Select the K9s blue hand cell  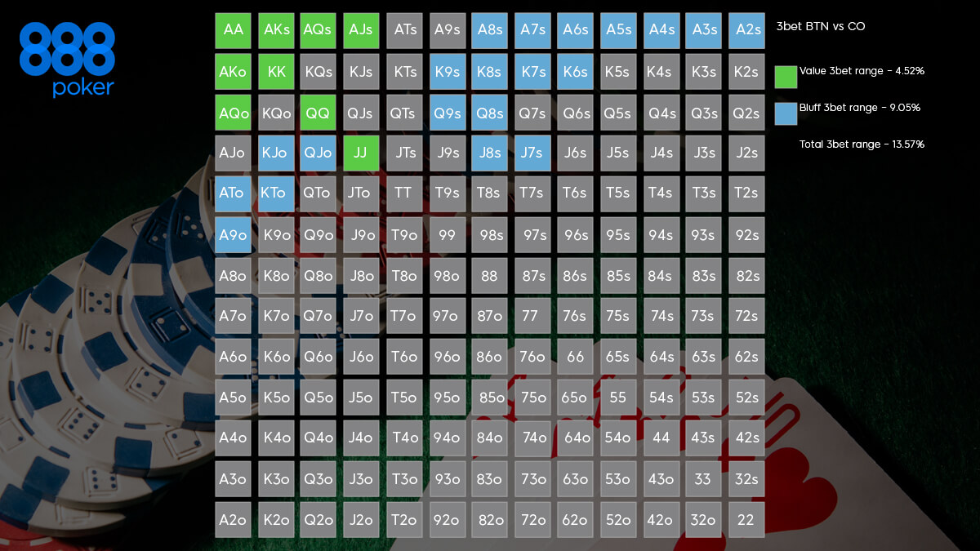point(447,72)
